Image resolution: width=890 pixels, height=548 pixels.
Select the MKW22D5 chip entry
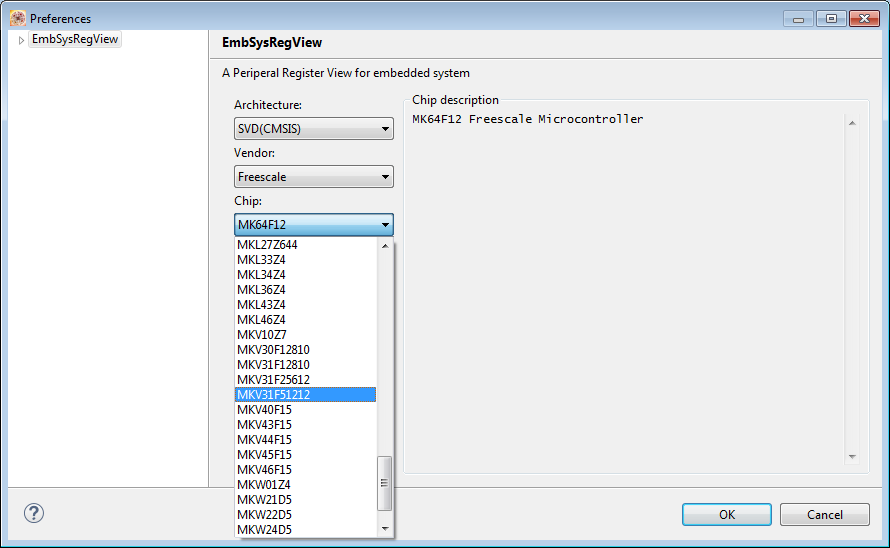(305, 514)
